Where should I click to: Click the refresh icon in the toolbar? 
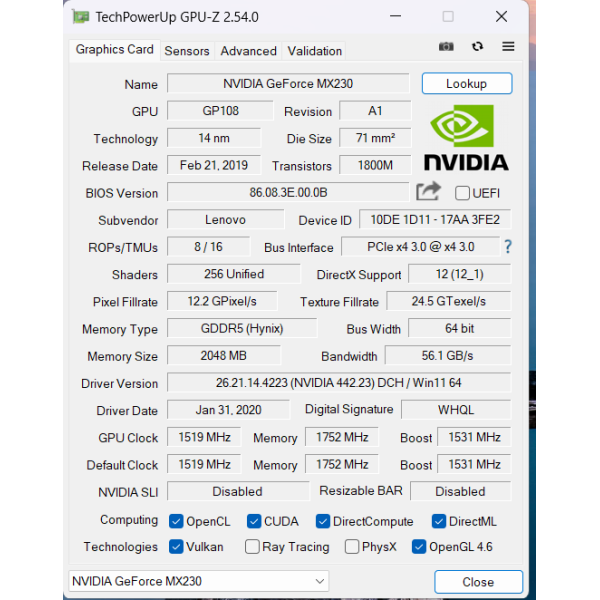[477, 47]
